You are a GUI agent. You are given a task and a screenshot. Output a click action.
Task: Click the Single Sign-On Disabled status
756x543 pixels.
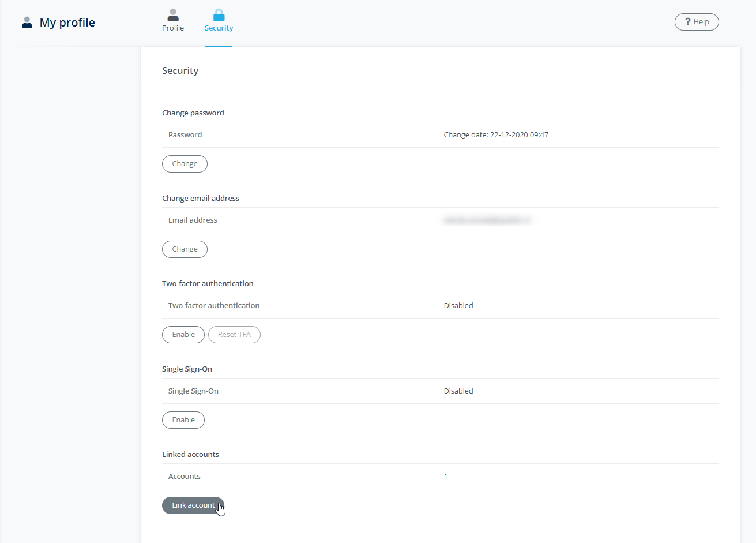(x=458, y=391)
